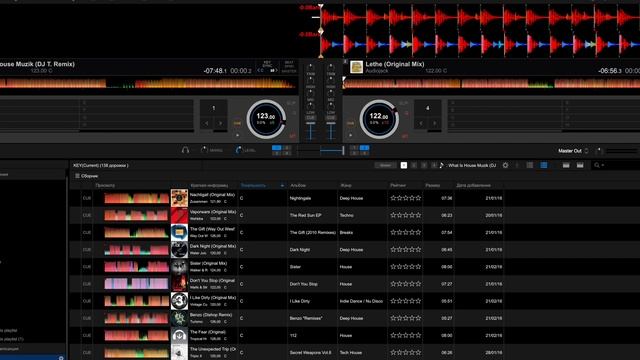Toggle SLIP mode on right deck
640x360 pixels.
(x=404, y=103)
